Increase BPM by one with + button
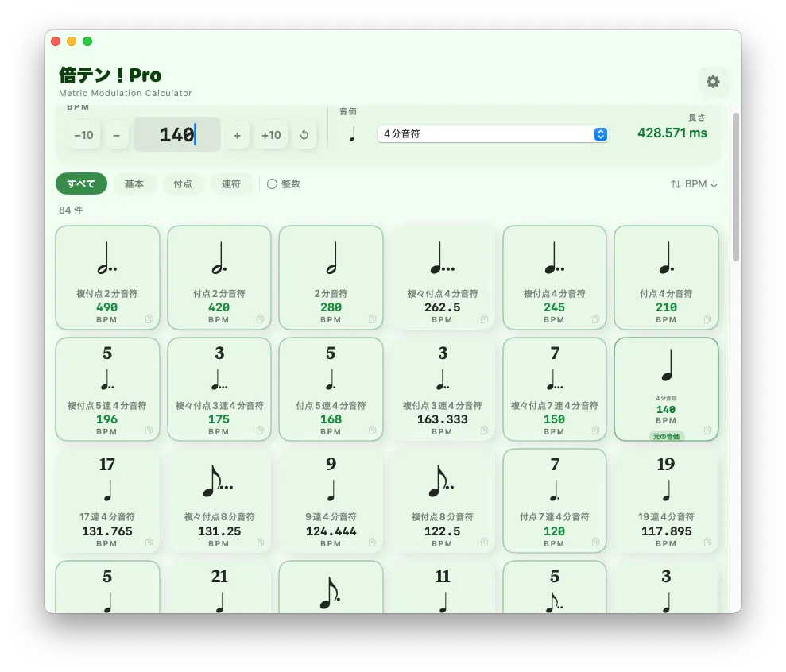This screenshot has height=672, width=786. click(237, 135)
